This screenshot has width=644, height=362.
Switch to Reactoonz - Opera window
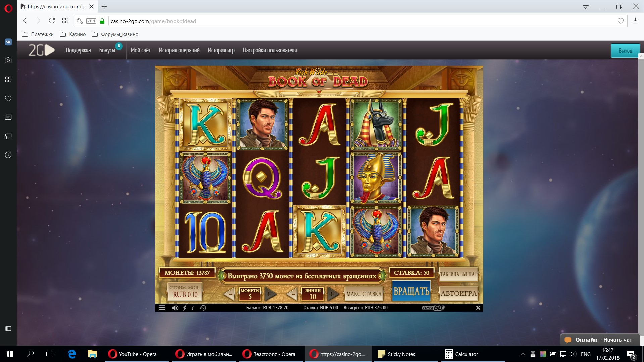coord(271,354)
